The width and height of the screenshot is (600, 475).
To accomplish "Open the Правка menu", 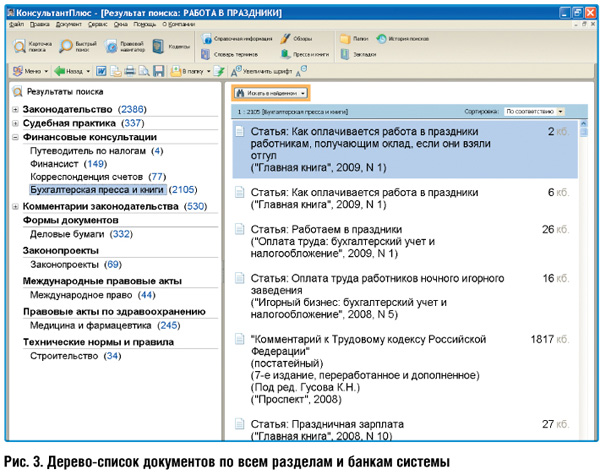I will click(x=39, y=24).
